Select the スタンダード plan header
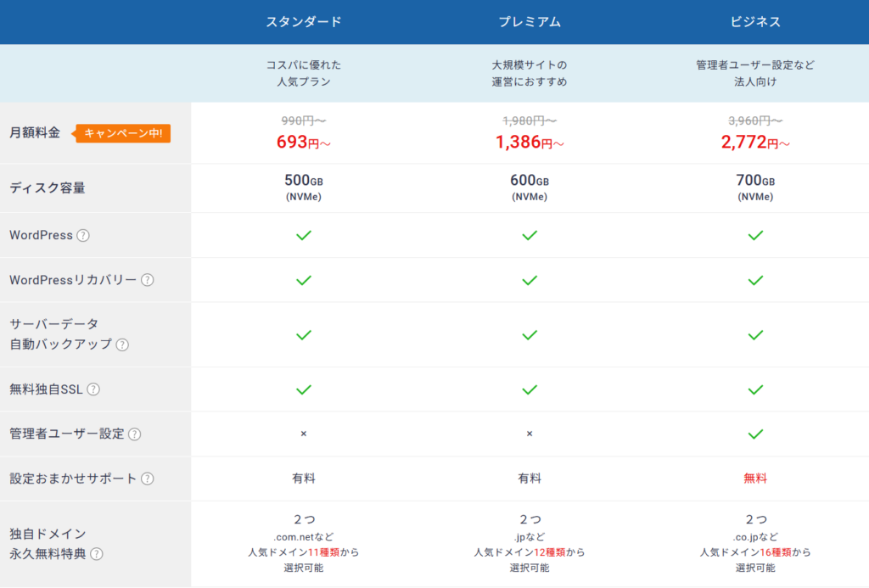869x588 pixels. pos(304,22)
